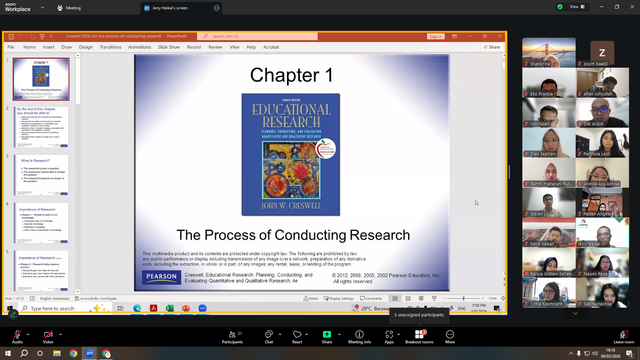Open Edge icon in shared screen taskbar
Viewport: 640px width, 360px height.
click(137, 308)
